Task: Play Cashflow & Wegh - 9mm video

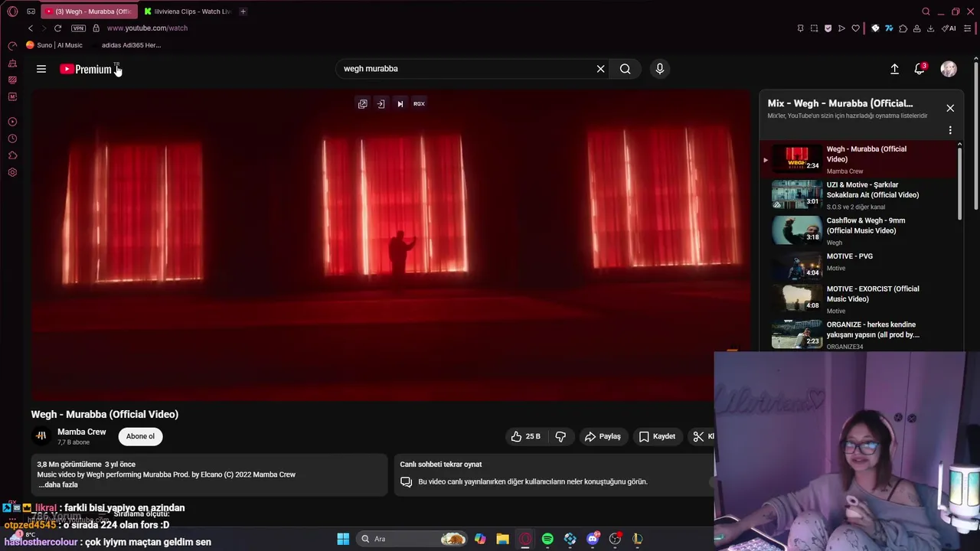Action: pos(859,231)
